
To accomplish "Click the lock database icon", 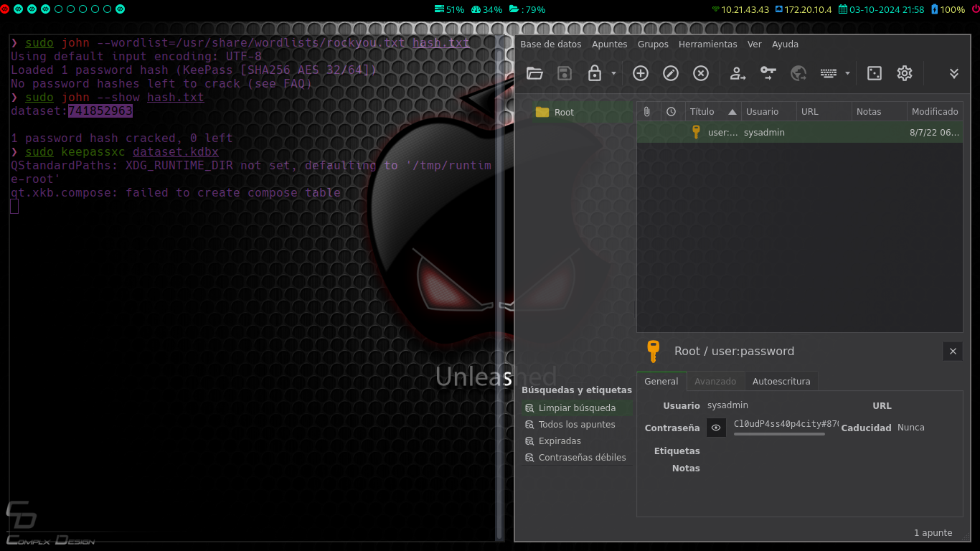I will pos(594,73).
